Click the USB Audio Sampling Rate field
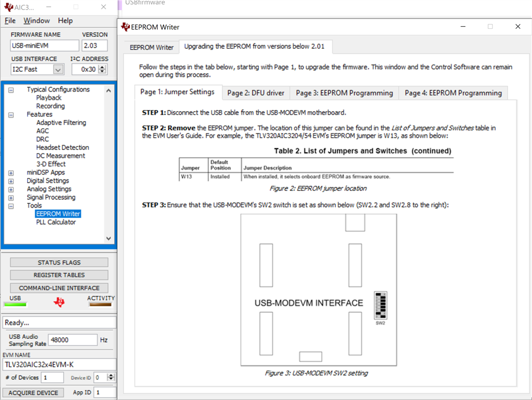Image resolution: width=532 pixels, height=400 pixels. 73,340
